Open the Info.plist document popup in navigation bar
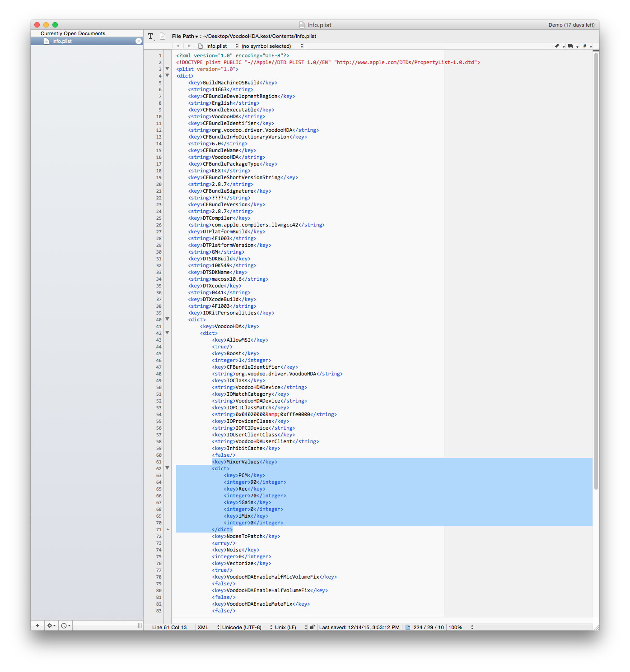This screenshot has width=630, height=672. point(218,46)
